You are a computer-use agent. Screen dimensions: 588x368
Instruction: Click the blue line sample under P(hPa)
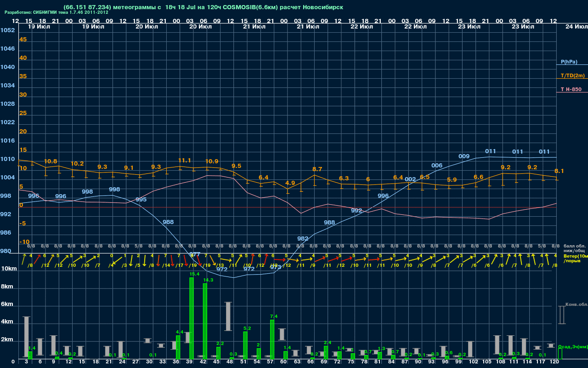(572, 65)
